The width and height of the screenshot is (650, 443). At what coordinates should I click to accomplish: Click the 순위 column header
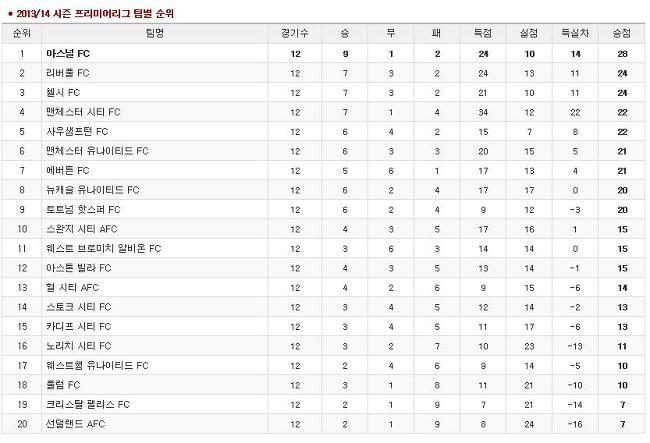pos(22,33)
